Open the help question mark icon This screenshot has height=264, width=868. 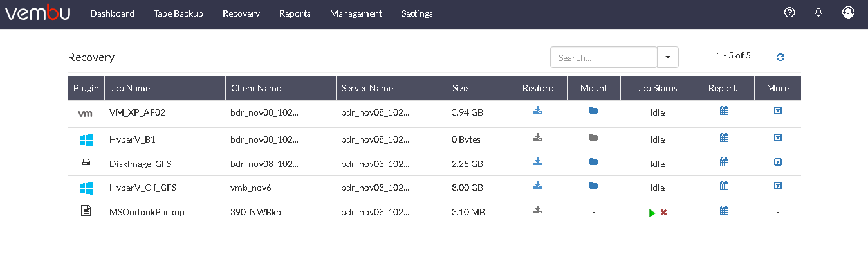pyautogui.click(x=790, y=12)
